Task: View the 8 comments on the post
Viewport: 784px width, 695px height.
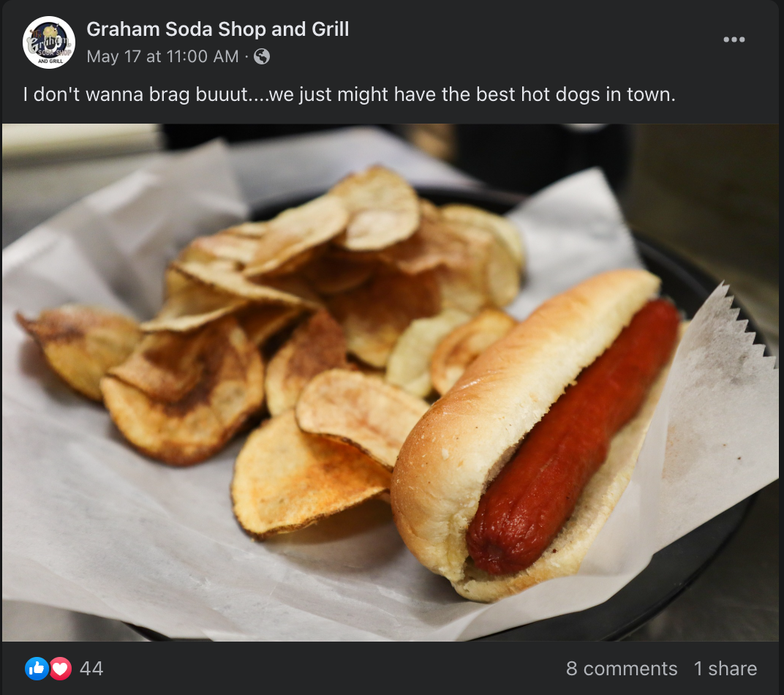Action: 622,669
